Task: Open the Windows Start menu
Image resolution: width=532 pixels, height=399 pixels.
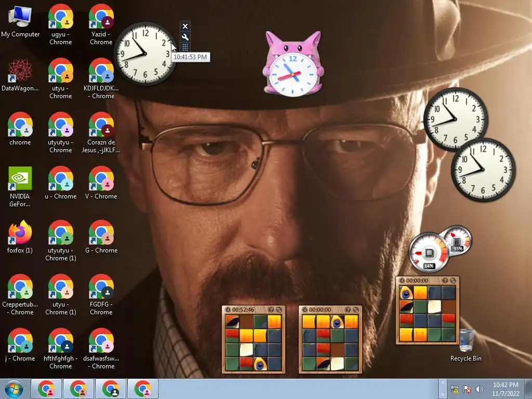Action: click(x=14, y=389)
